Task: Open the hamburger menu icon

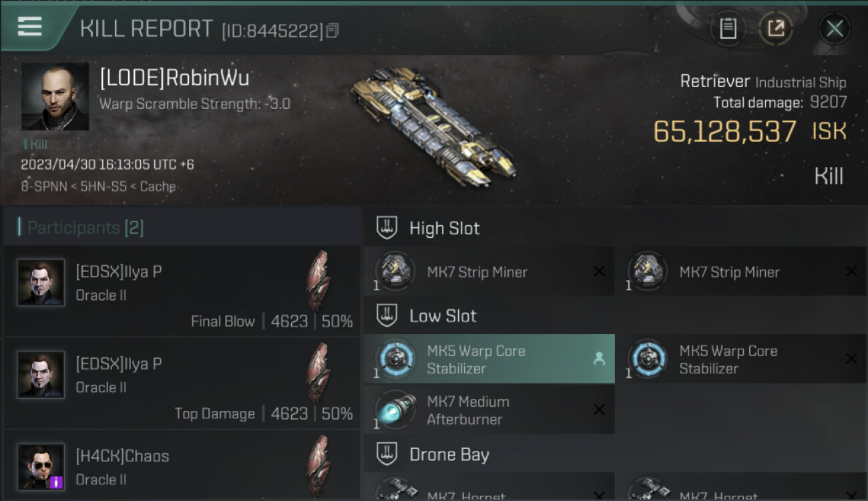Action: tap(29, 27)
